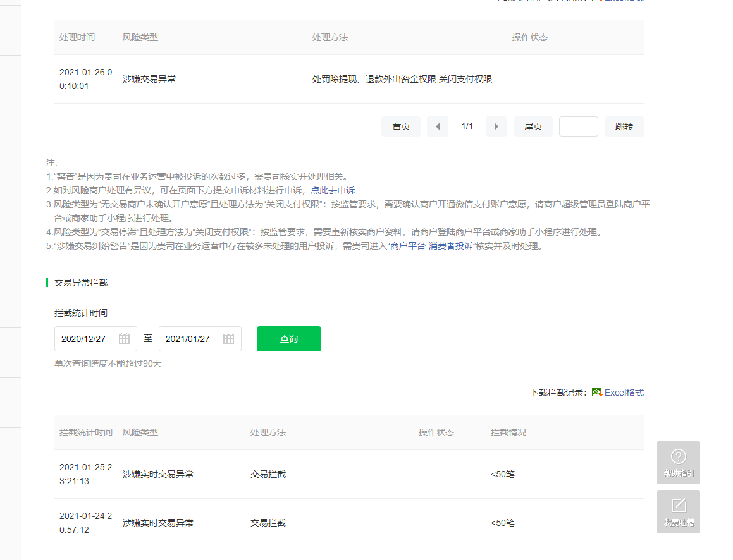Click the 交易异常拦截 section heading
Screen dimensions: 733x560
pos(81,283)
